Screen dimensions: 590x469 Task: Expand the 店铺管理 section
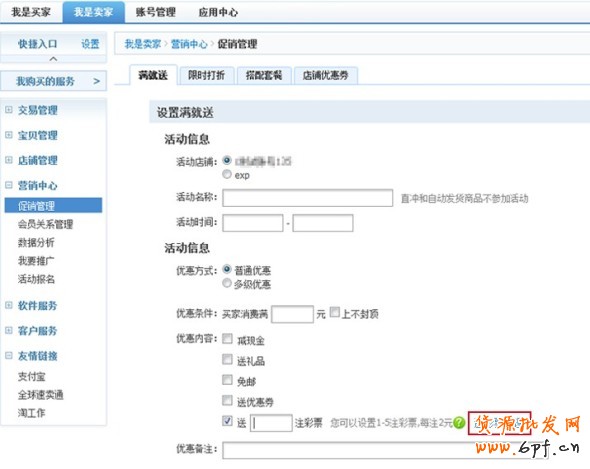click(9, 160)
